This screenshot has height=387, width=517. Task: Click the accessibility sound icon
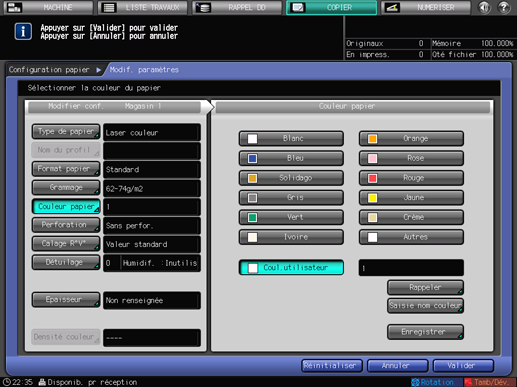(x=484, y=7)
